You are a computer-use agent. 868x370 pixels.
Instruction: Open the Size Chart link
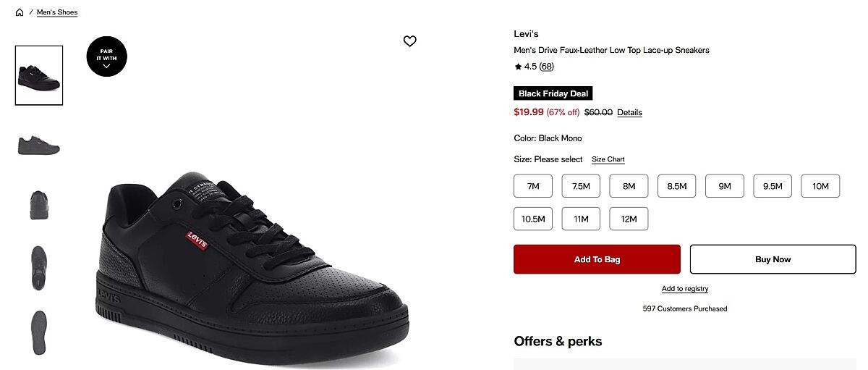click(608, 159)
